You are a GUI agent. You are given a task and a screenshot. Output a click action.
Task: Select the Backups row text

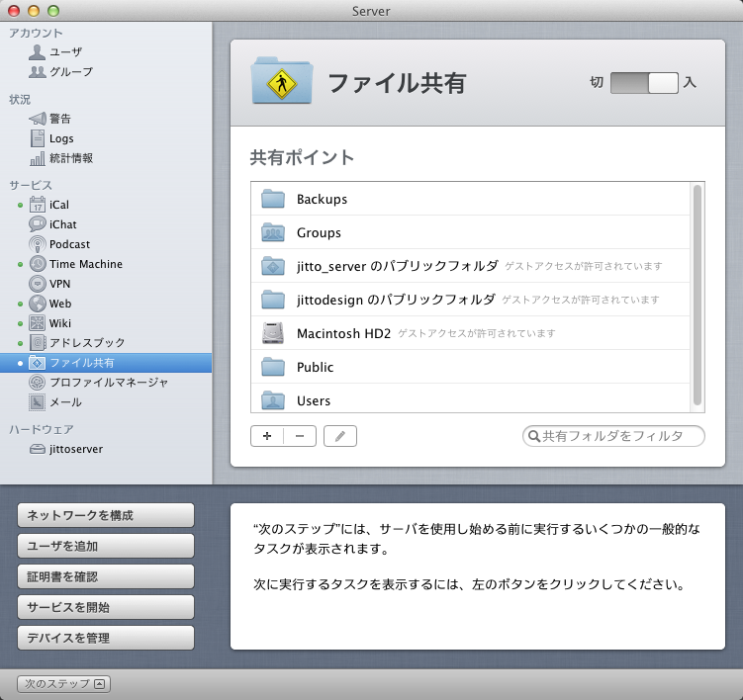322,200
